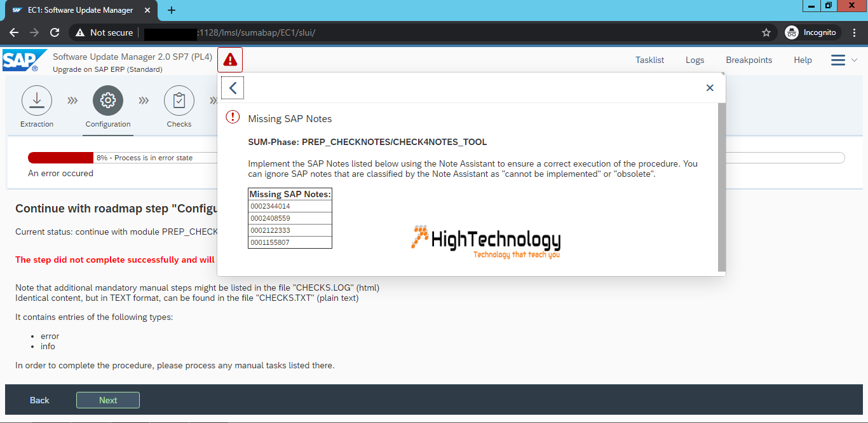The image size is (868, 423).
Task: Click the red 'step did not complete successfully' message
Action: (115, 260)
